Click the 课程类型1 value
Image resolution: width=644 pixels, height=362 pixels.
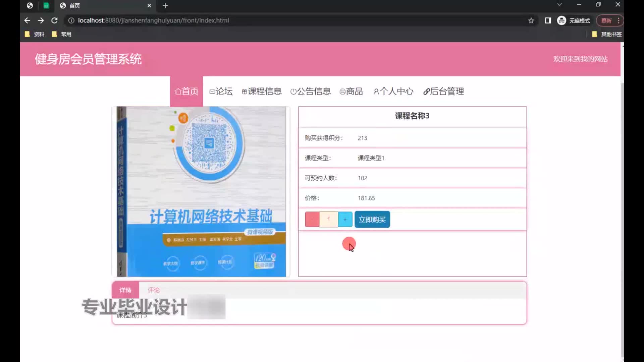point(371,158)
